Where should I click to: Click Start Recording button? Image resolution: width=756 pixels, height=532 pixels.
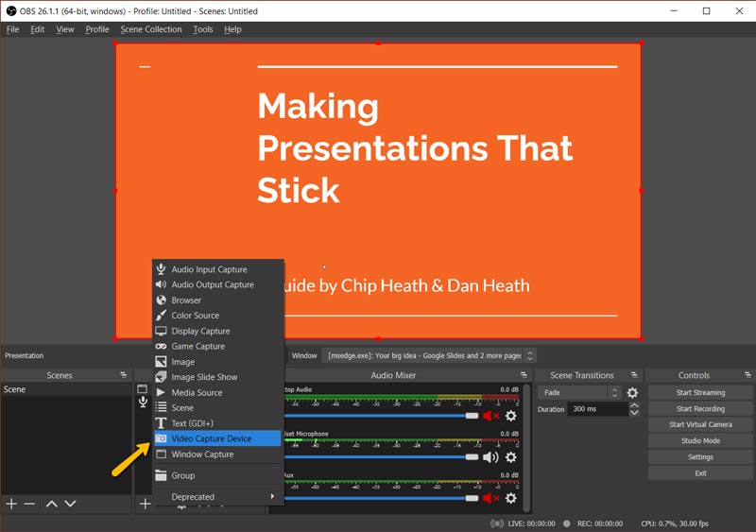700,408
